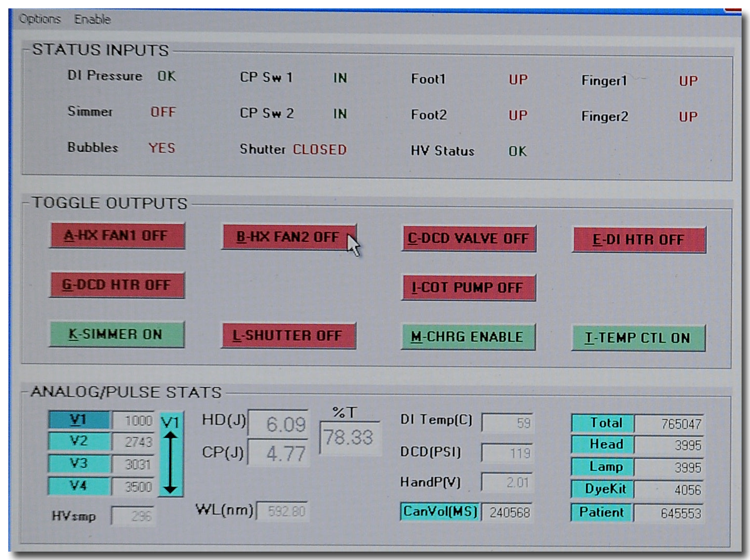This screenshot has height=560, width=750.
Task: Click the HV Status OK value
Action: pyautogui.click(x=518, y=151)
